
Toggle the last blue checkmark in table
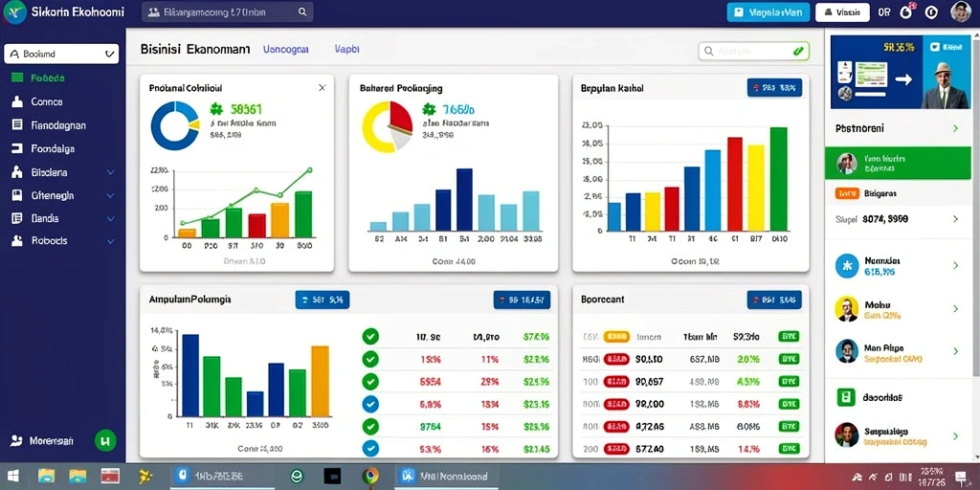coord(370,448)
